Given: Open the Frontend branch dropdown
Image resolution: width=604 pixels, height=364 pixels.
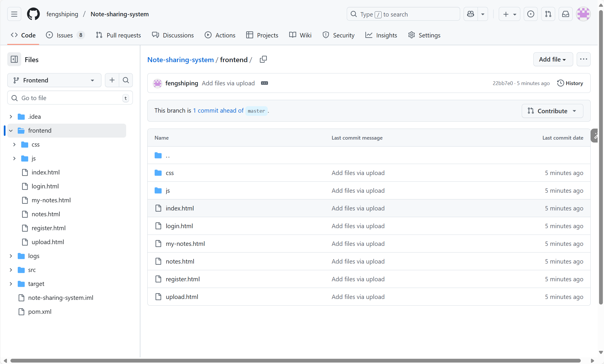Looking at the screenshot, I should pyautogui.click(x=54, y=80).
